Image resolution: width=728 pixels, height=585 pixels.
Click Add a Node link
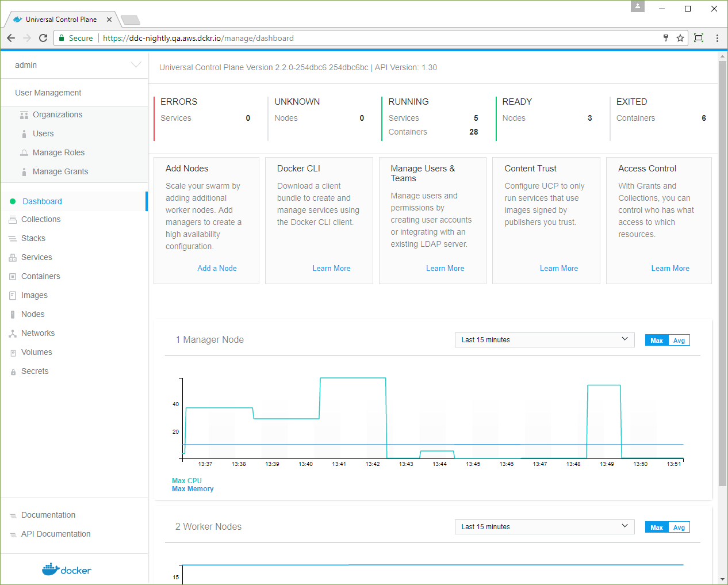click(x=217, y=268)
